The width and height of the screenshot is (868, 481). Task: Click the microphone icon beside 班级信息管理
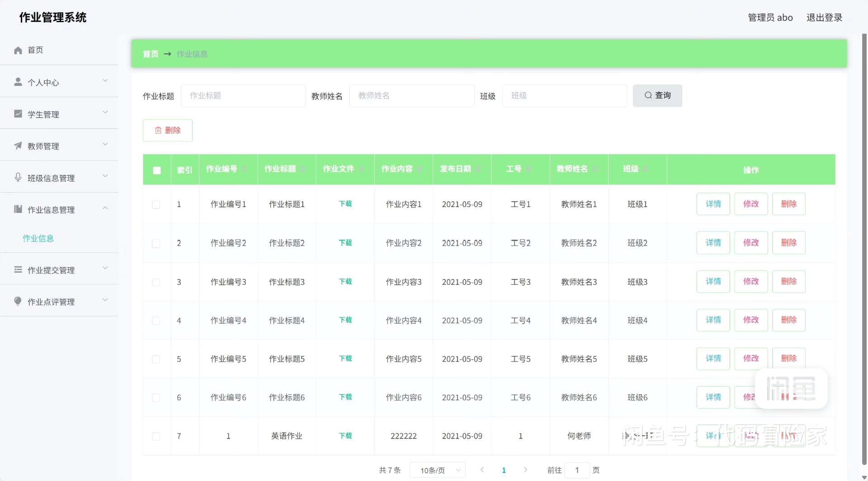pos(18,177)
